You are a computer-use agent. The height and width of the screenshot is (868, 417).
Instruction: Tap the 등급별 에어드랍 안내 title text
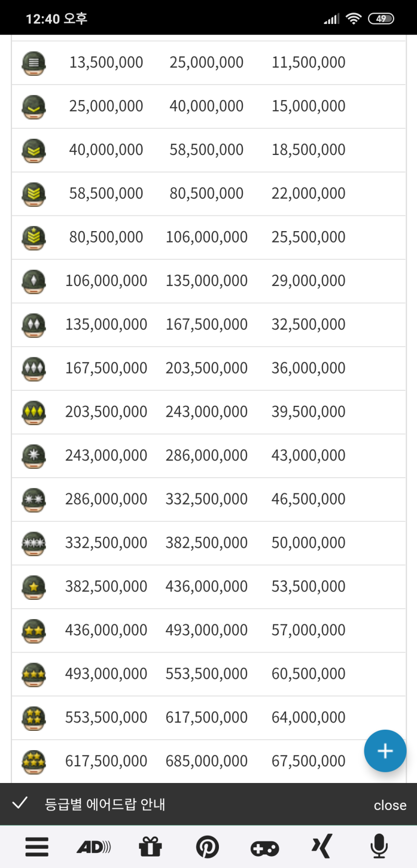(105, 804)
